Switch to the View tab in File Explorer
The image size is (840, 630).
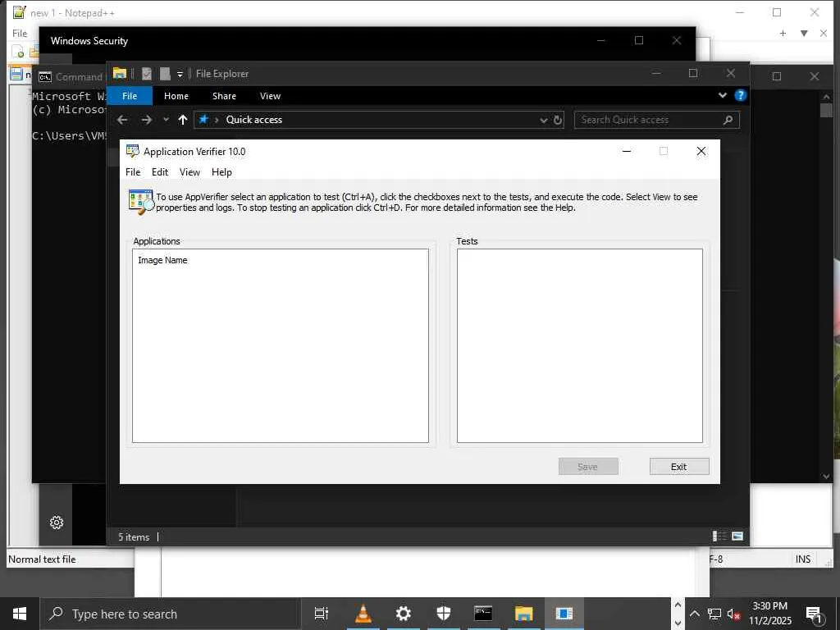(270, 96)
